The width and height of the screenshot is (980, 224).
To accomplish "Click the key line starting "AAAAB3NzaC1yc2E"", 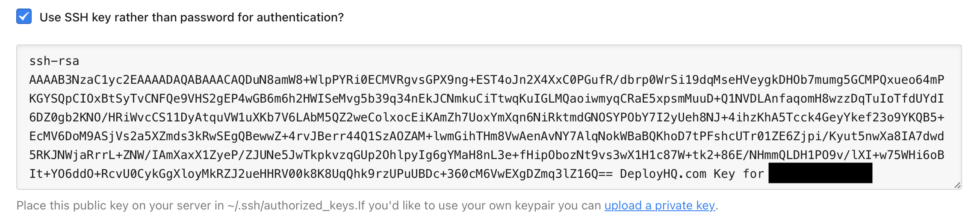I will coord(487,80).
